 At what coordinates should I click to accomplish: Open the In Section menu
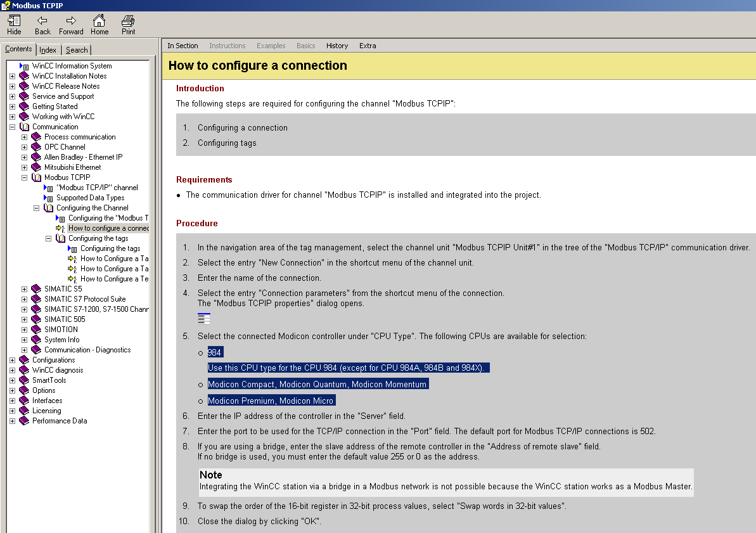(x=183, y=46)
